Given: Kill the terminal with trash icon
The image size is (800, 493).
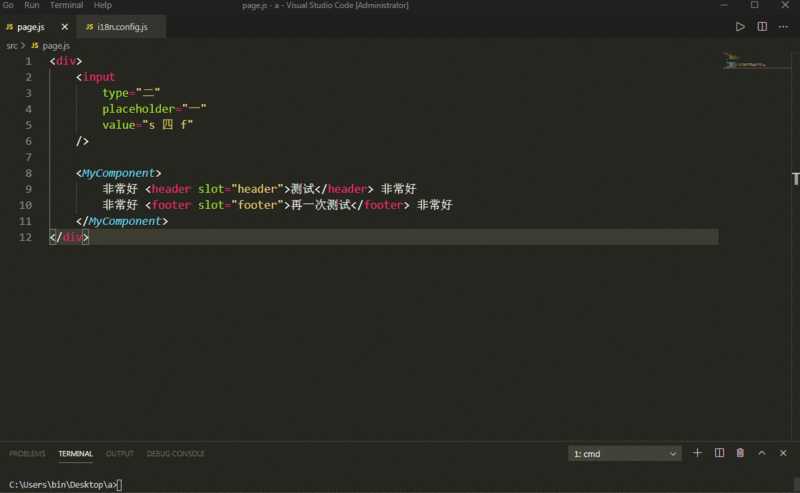Looking at the screenshot, I should (740, 453).
